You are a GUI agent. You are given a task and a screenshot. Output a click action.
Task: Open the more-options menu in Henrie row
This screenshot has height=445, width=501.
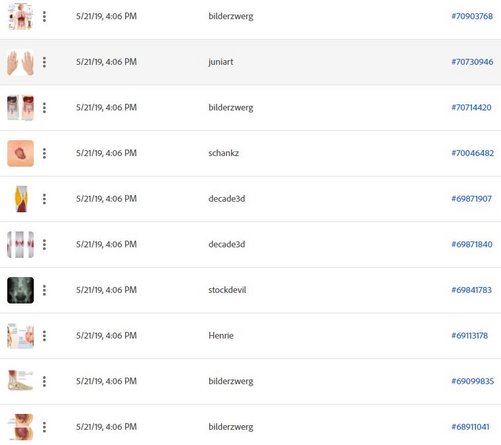(44, 336)
